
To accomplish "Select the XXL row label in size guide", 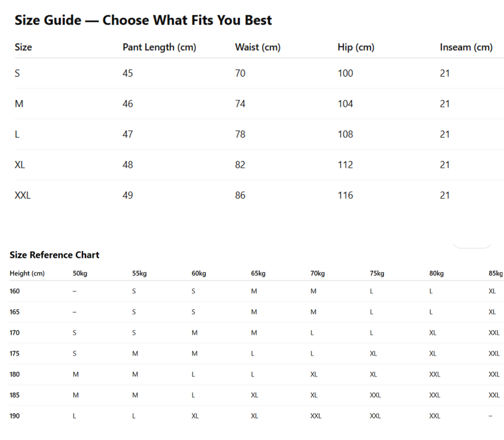I will click(23, 195).
